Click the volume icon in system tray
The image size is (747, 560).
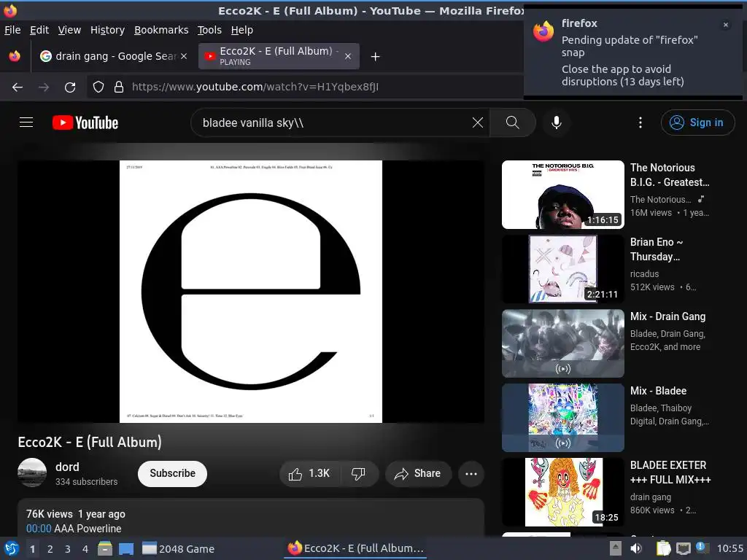point(636,548)
